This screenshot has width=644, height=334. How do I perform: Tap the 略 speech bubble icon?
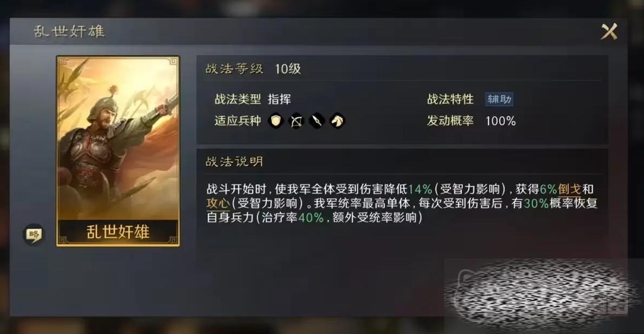[x=34, y=235]
